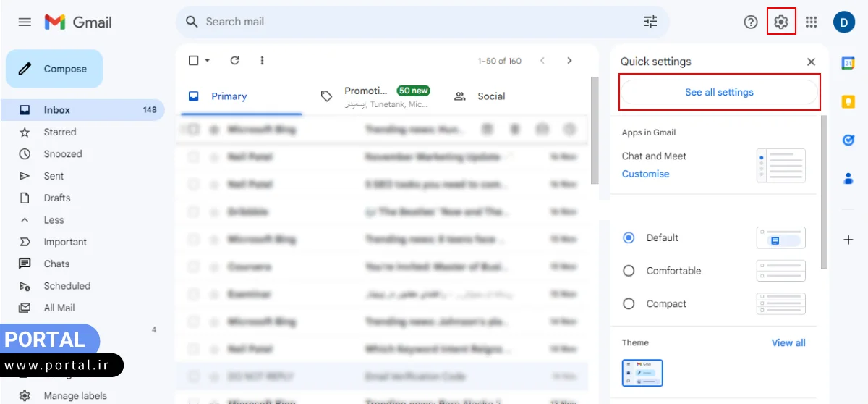Choose the Default density radio button

629,237
